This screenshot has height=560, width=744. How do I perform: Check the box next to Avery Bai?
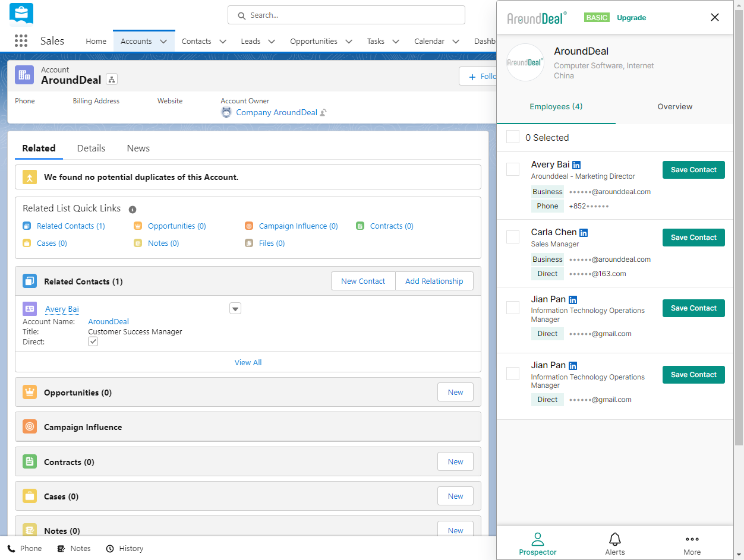[513, 169]
